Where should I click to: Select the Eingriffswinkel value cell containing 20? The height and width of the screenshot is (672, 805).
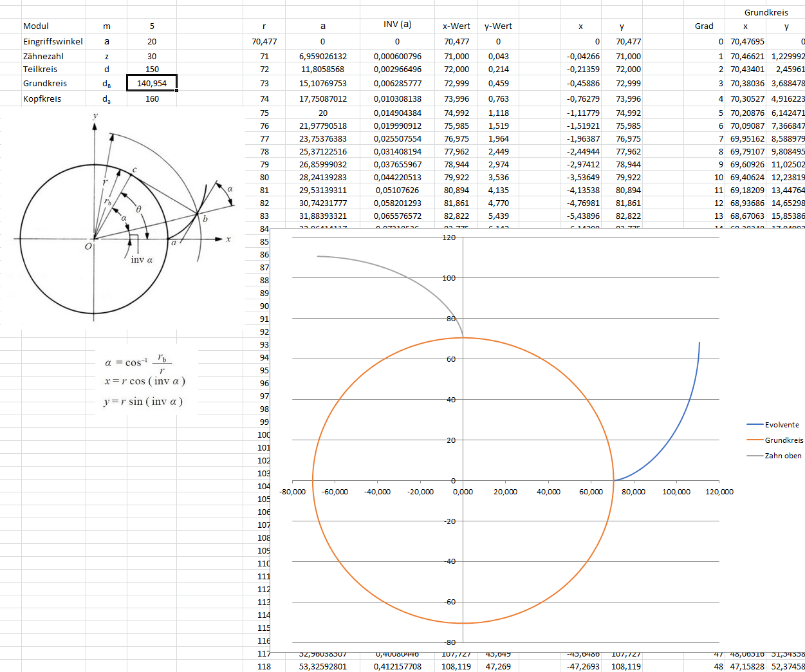click(x=151, y=41)
